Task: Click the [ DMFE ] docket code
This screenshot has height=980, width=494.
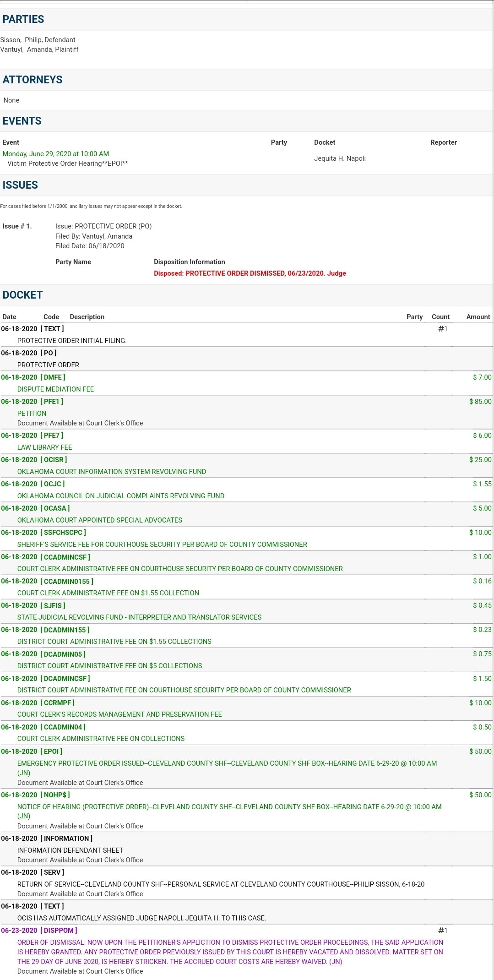Action: 53,377
